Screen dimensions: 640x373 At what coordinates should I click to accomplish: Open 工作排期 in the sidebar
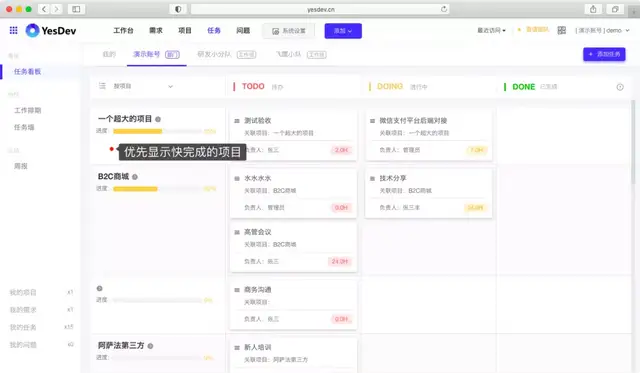click(x=27, y=111)
